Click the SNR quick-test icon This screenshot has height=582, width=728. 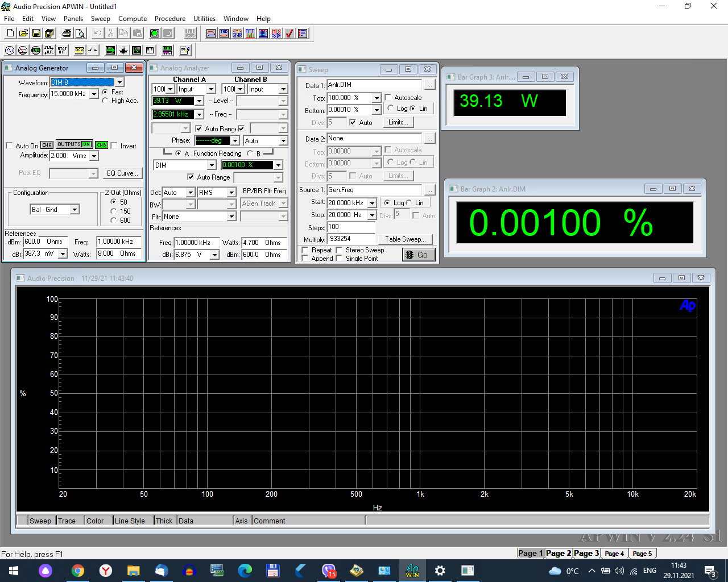(237, 34)
